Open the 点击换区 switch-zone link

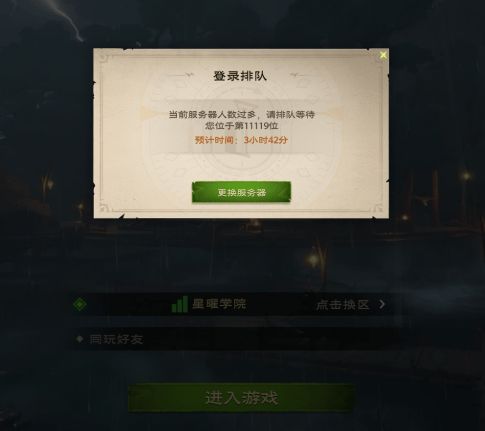point(343,304)
